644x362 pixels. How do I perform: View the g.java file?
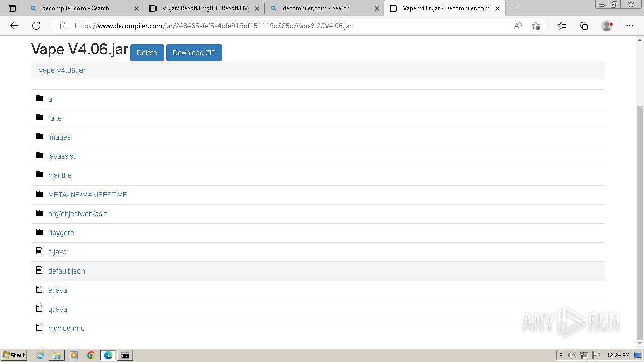coord(57,309)
